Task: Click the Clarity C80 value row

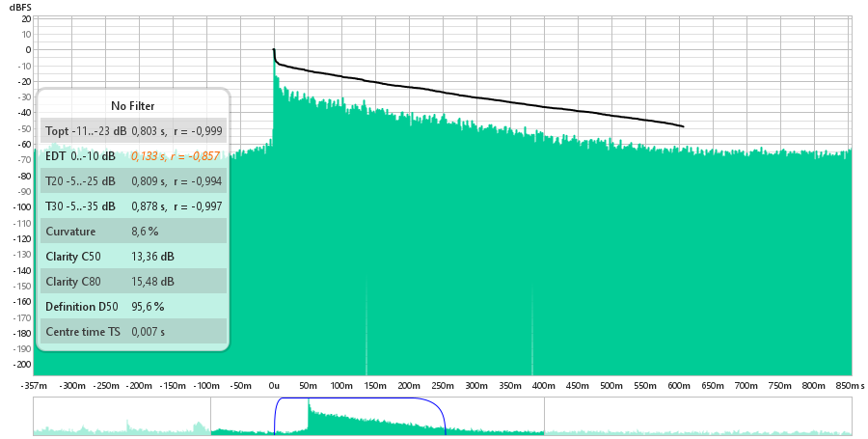Action: coord(132,281)
